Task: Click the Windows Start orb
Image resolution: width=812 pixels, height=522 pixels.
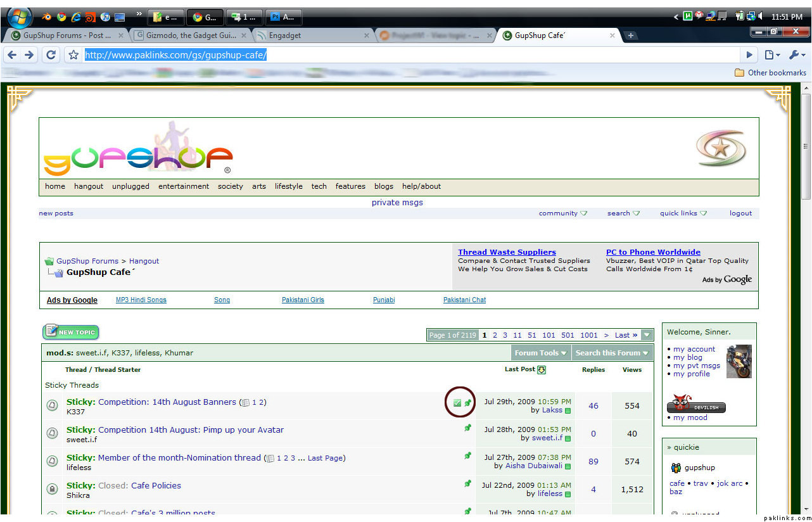Action: 19,16
